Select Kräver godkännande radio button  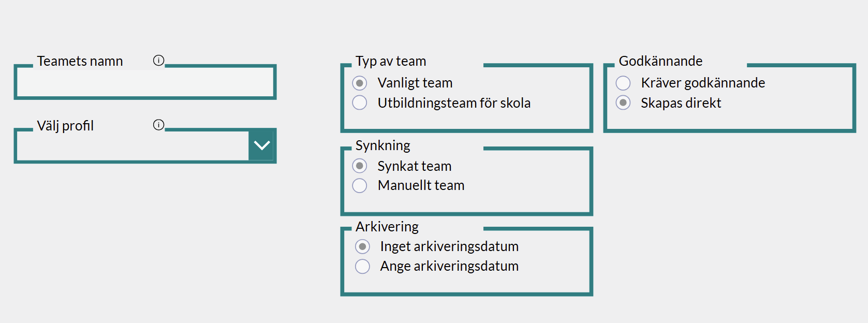click(623, 83)
